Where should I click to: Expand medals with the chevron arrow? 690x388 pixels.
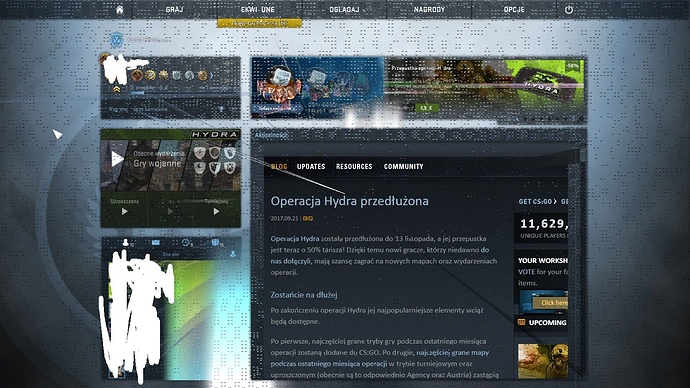coord(212,76)
